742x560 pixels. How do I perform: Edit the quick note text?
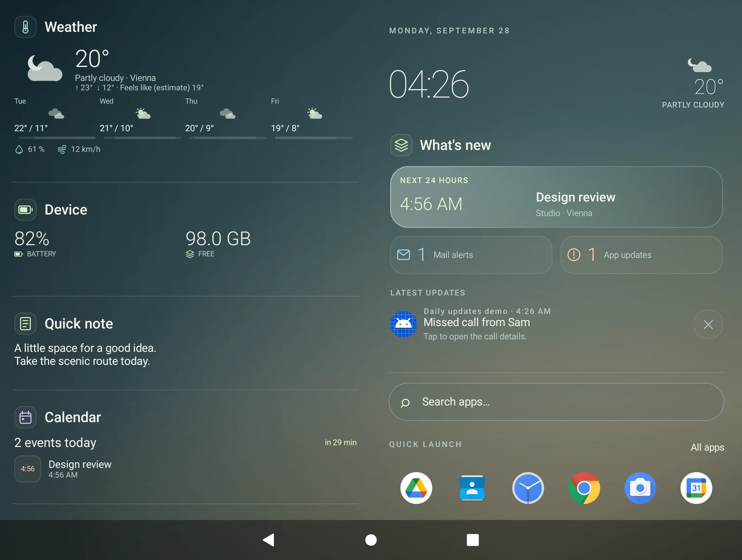tap(85, 355)
